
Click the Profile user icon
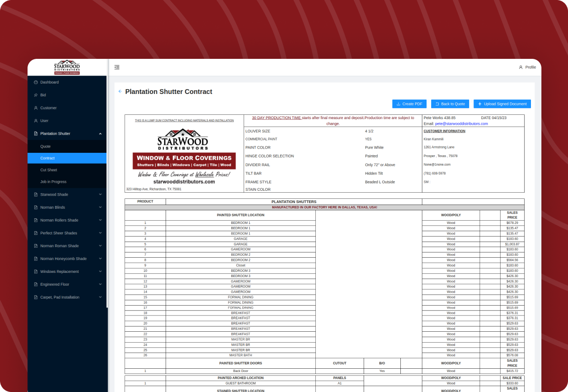click(x=521, y=67)
